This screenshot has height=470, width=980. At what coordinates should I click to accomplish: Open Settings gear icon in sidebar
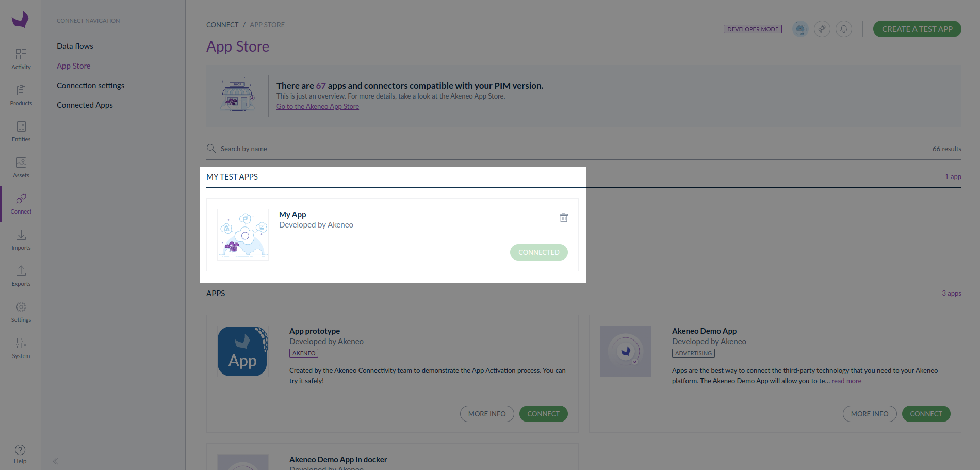(21, 307)
